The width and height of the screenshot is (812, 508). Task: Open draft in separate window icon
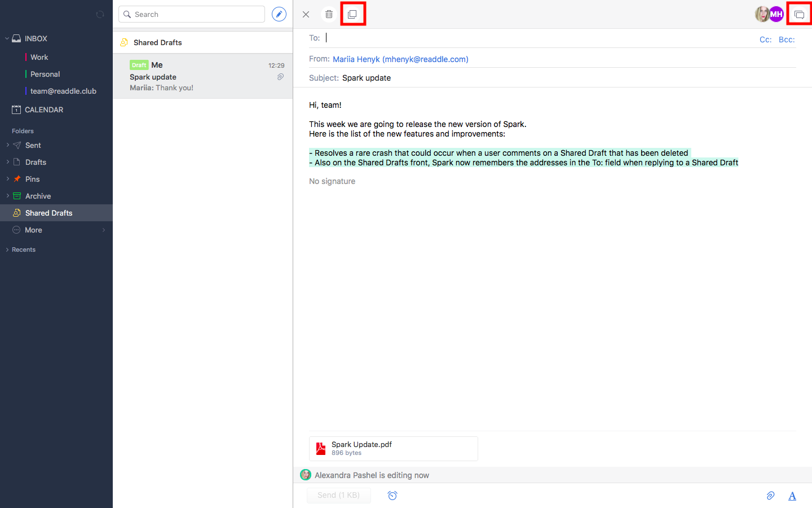352,14
